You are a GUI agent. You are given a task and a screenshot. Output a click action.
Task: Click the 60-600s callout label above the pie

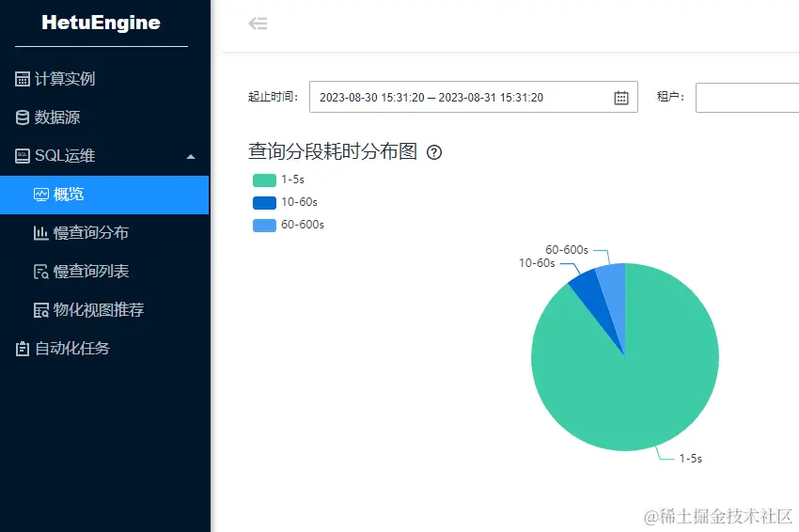pos(567,250)
